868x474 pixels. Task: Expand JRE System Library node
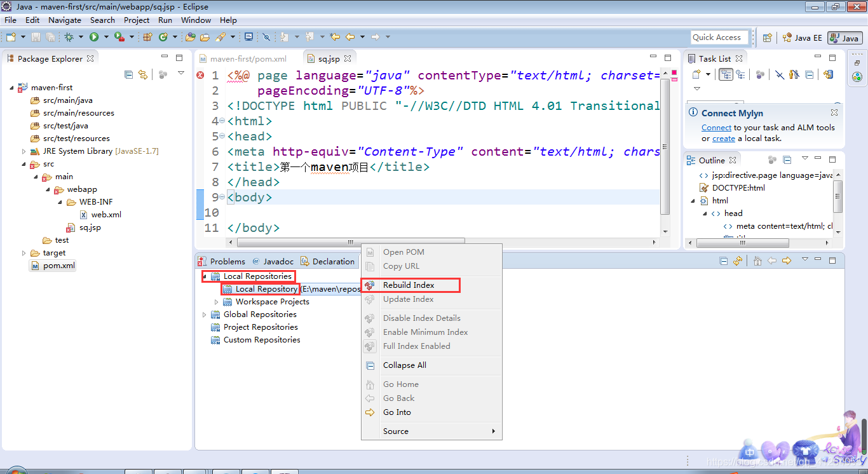[24, 151]
